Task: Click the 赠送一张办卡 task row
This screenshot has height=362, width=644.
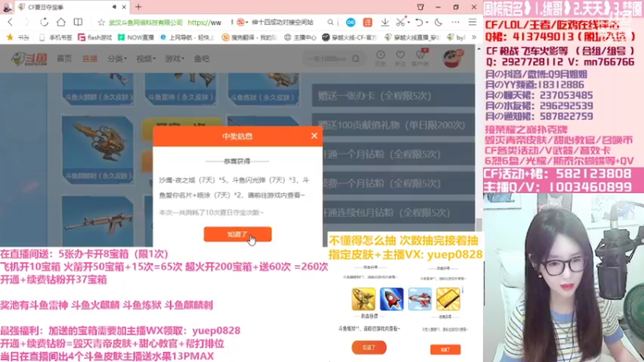Action: [x=393, y=96]
